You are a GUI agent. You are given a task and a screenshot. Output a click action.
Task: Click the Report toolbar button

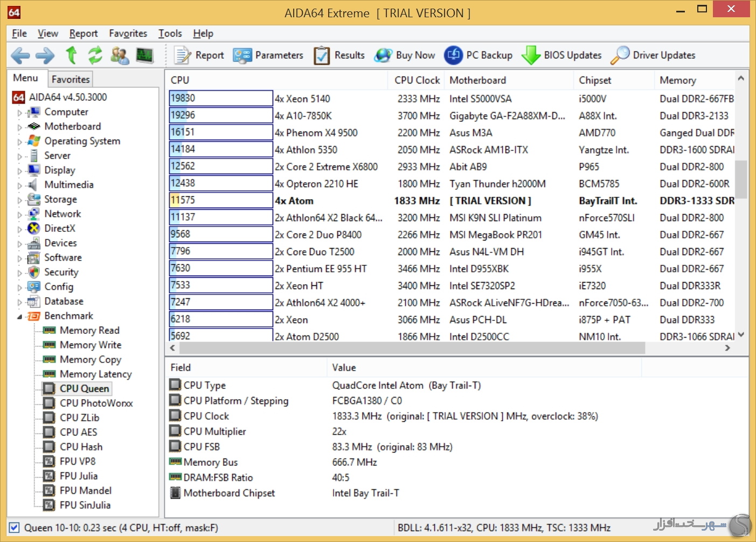click(199, 55)
